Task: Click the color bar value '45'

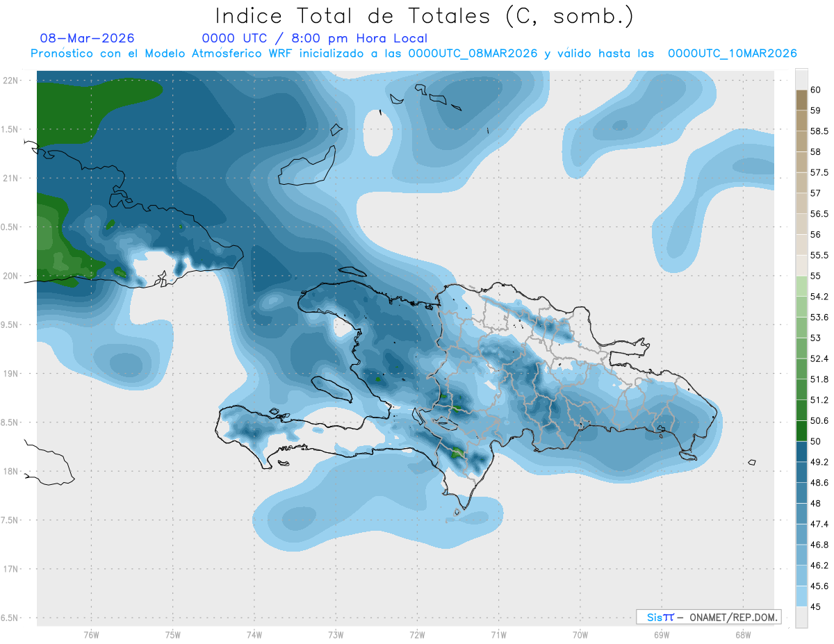Action: point(816,606)
